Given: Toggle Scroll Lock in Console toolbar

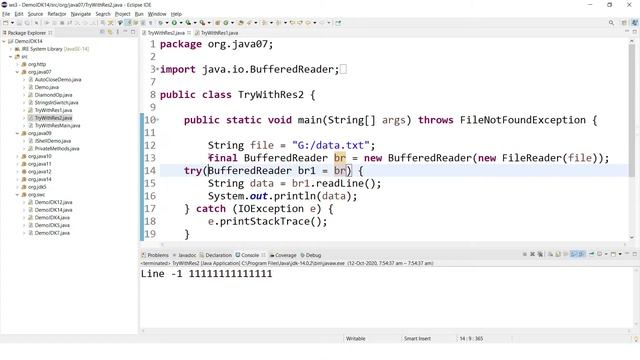Looking at the screenshot, I should [558, 254].
